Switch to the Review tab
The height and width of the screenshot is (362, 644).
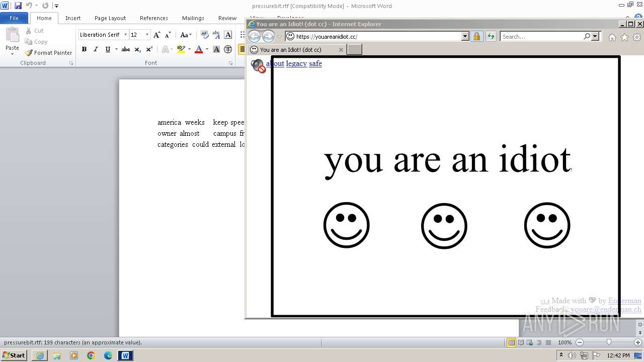coord(227,18)
